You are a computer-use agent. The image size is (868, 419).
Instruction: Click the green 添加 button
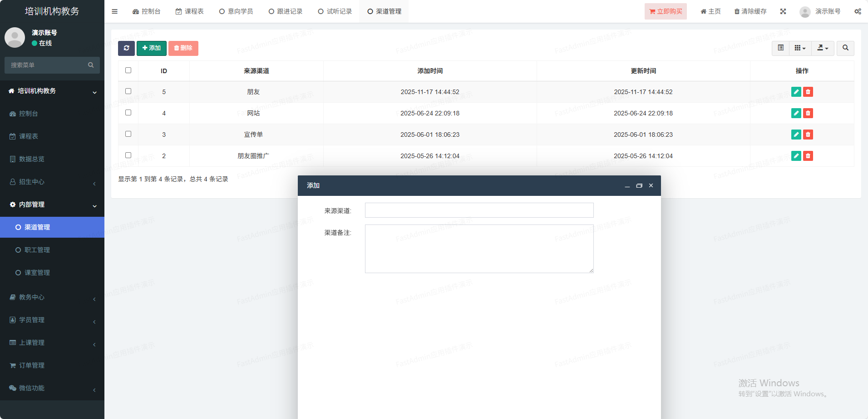[x=151, y=48]
